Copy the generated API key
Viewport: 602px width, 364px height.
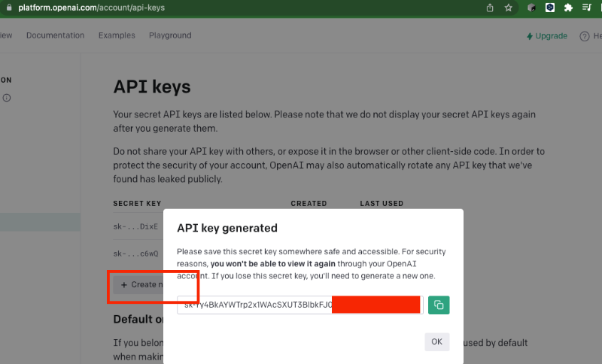[439, 305]
